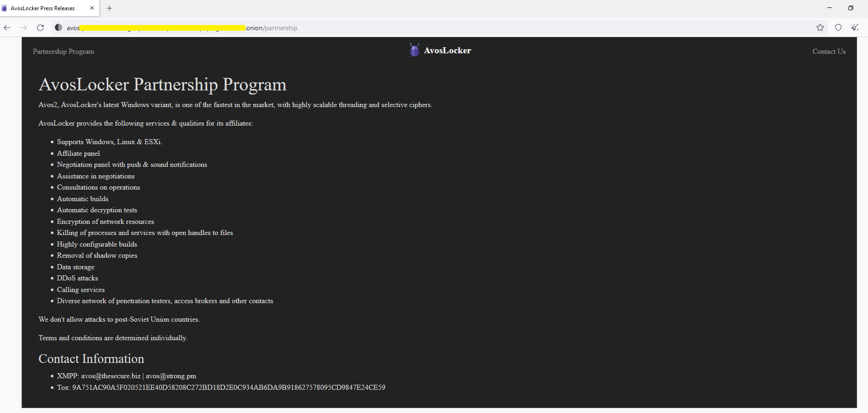This screenshot has height=413, width=868.
Task: Close the AvosLocker Press Releases tab
Action: click(92, 8)
